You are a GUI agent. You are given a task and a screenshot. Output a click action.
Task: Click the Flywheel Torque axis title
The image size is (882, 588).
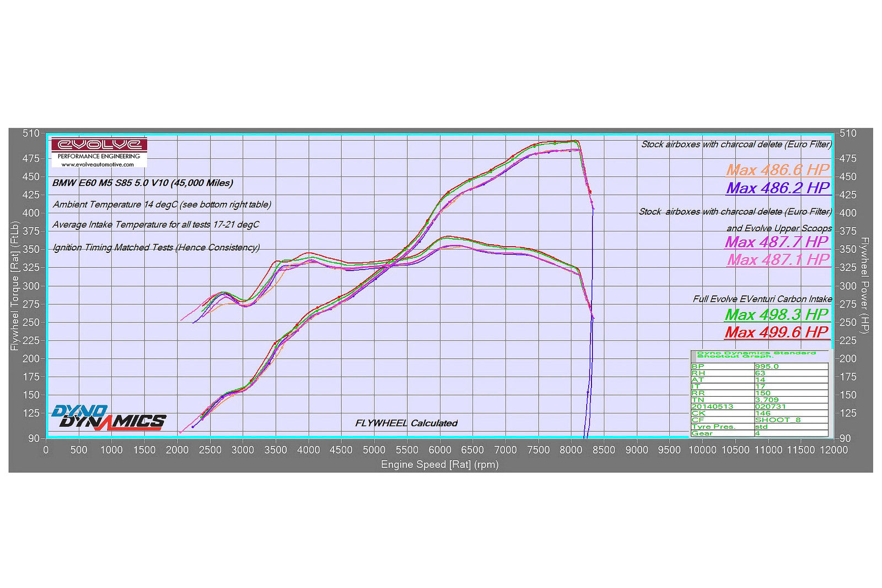[x=15, y=285]
